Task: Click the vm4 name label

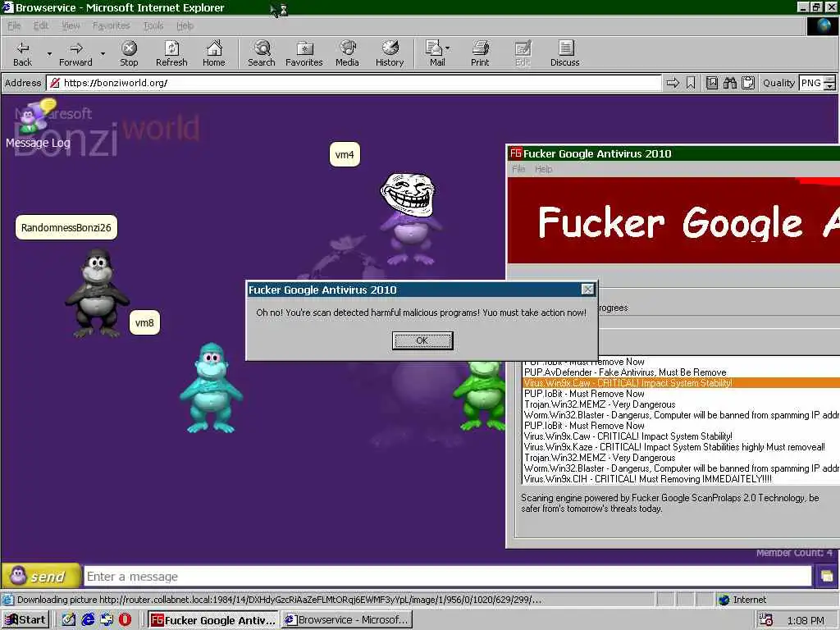Action: (345, 155)
